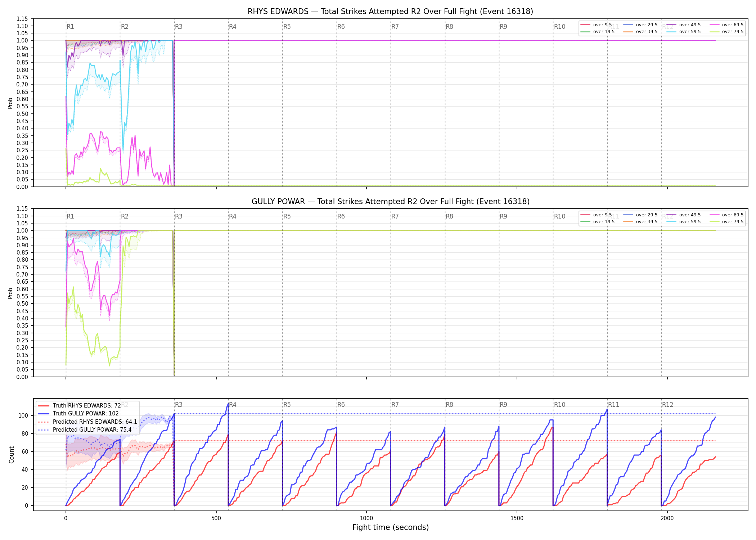The height and width of the screenshot is (540, 756).
Task: Click the RHYS EDWARDS chart title
Action: click(390, 12)
